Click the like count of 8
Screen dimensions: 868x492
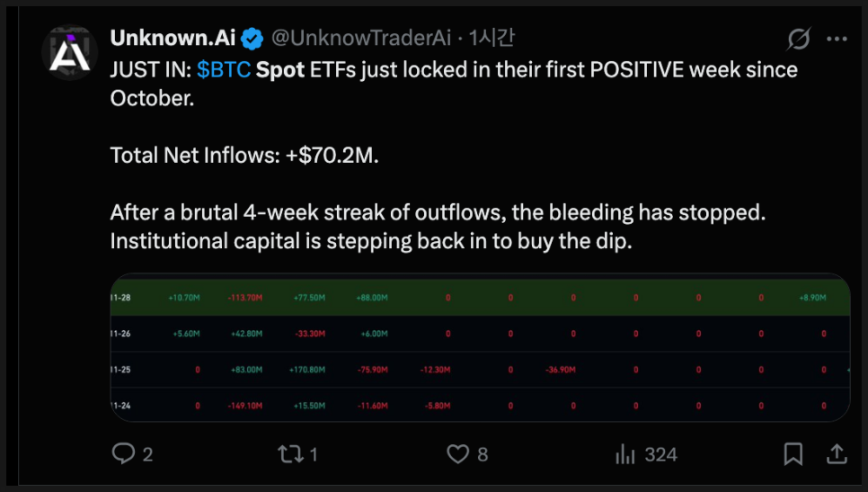pyautogui.click(x=483, y=454)
